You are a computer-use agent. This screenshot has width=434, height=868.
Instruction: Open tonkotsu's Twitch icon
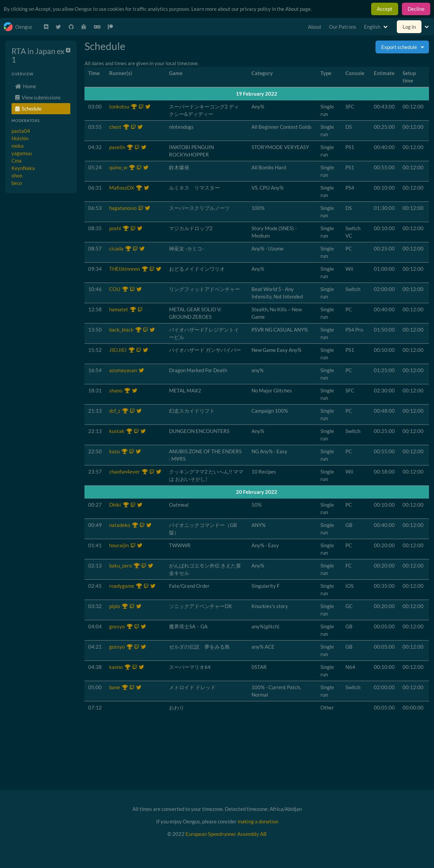click(x=141, y=107)
